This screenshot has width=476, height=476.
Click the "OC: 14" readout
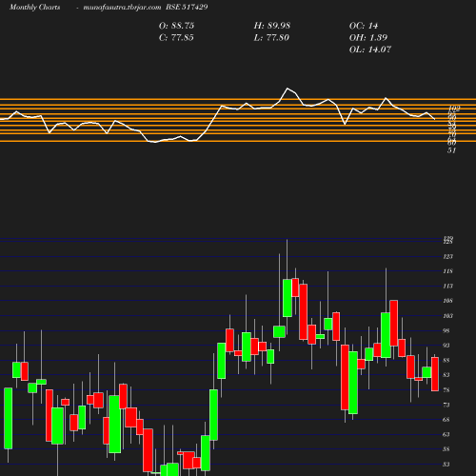(364, 26)
